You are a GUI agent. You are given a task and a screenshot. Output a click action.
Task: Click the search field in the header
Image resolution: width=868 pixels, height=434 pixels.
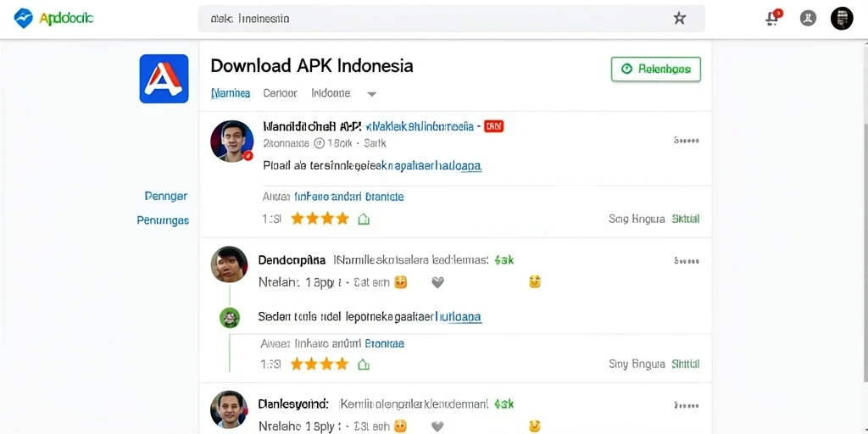[452, 19]
